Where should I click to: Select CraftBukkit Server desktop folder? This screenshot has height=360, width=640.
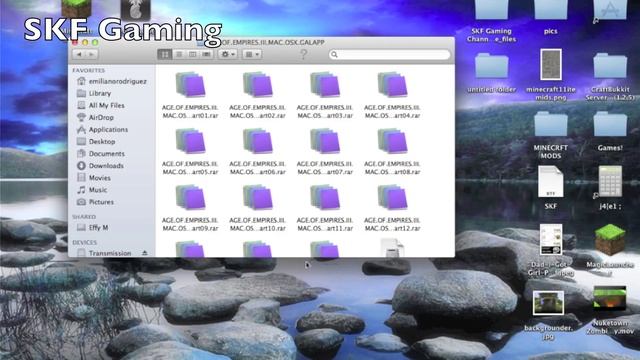pyautogui.click(x=610, y=65)
